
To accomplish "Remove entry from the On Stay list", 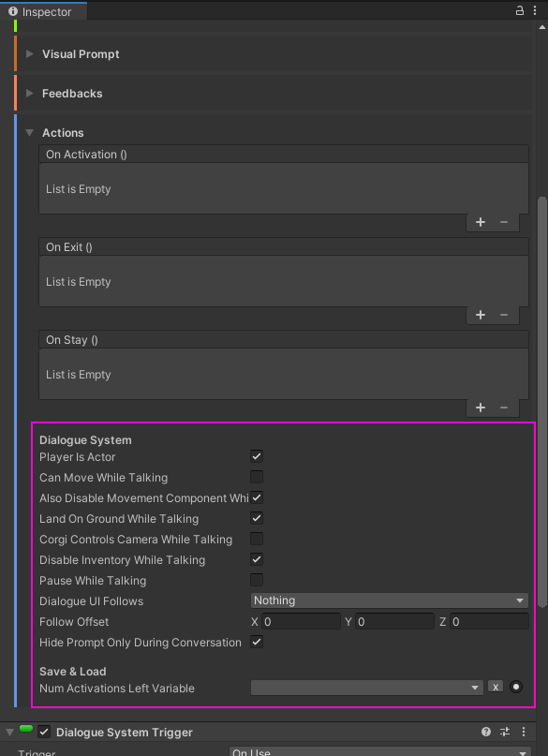I will pos(504,408).
